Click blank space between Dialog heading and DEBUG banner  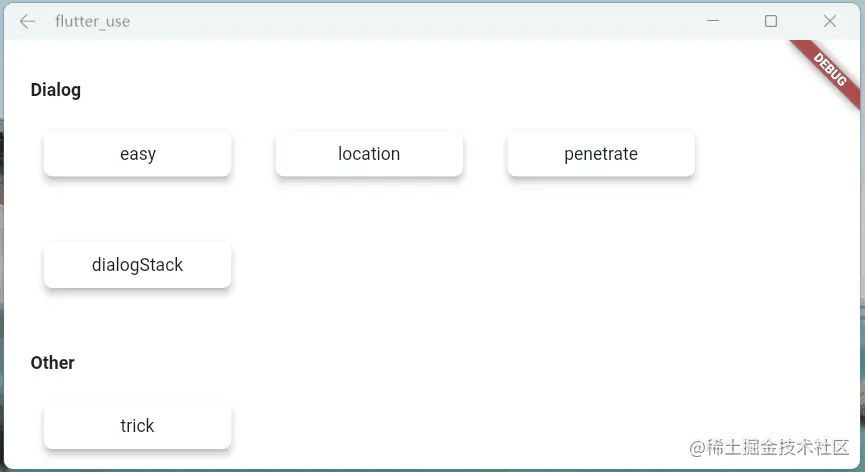(x=430, y=90)
